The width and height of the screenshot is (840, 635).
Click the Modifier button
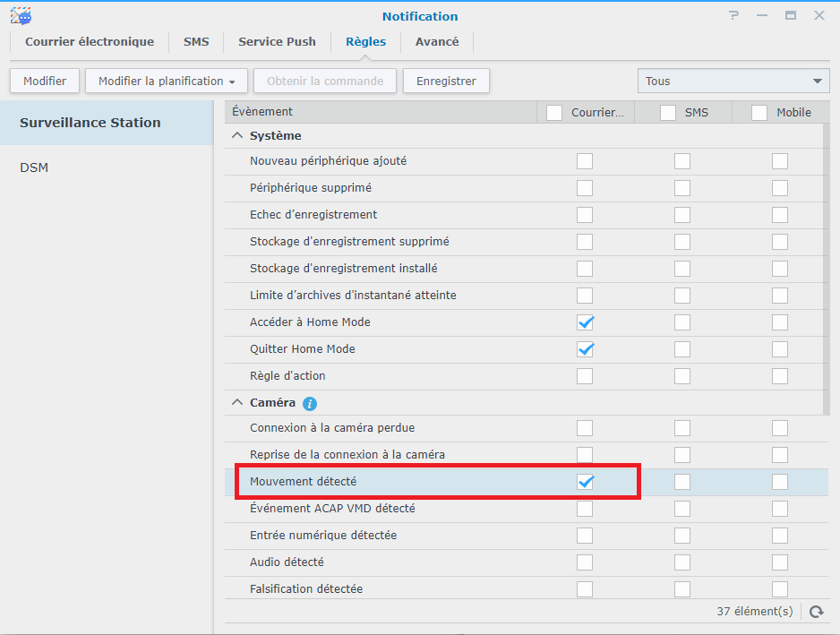[x=45, y=82]
